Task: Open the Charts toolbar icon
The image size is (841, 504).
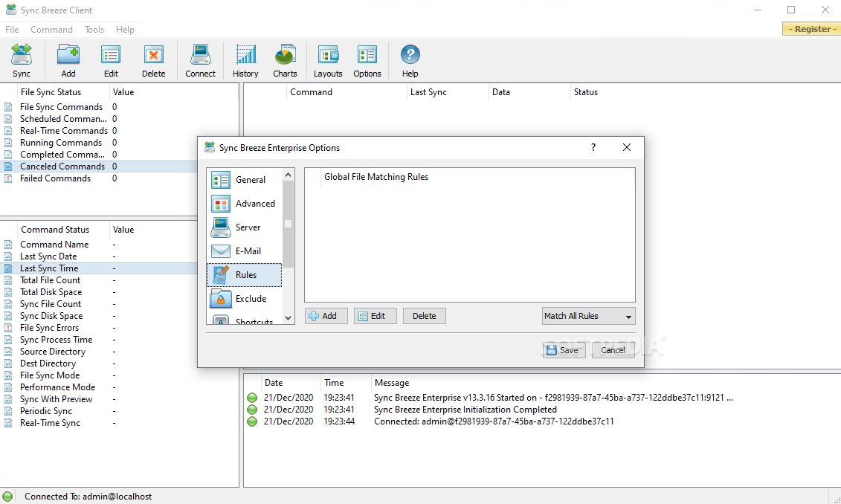Action: [285, 61]
